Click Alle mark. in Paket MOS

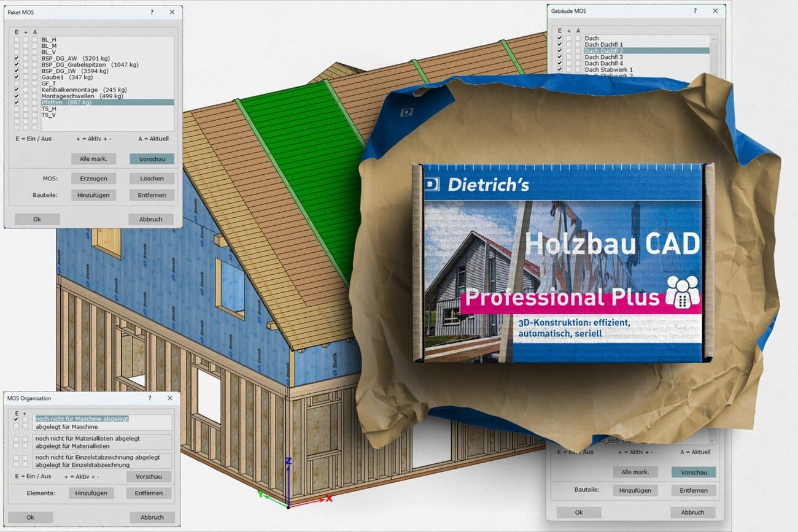93,158
